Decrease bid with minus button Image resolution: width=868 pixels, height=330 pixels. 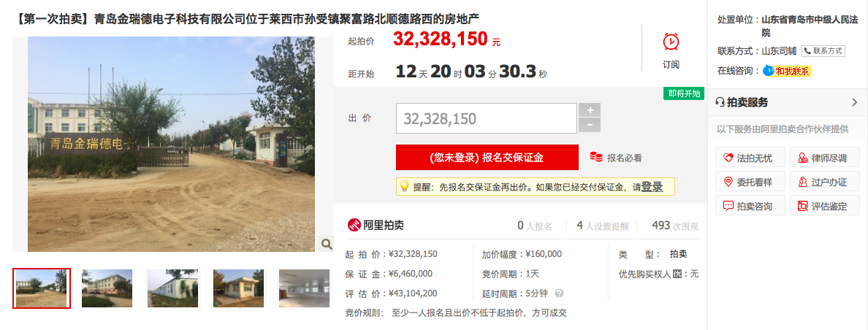point(590,126)
